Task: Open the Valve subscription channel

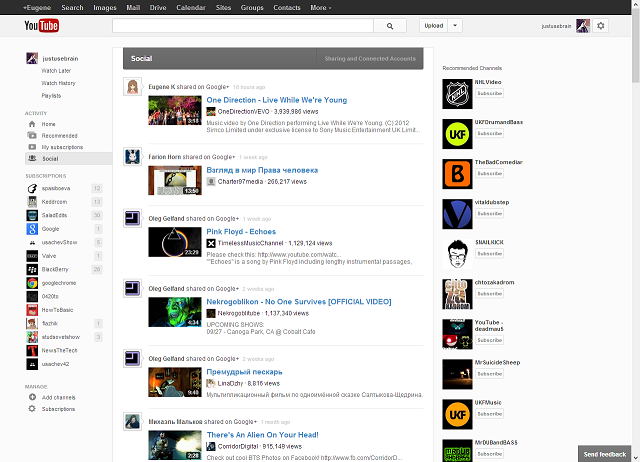Action: (x=49, y=256)
